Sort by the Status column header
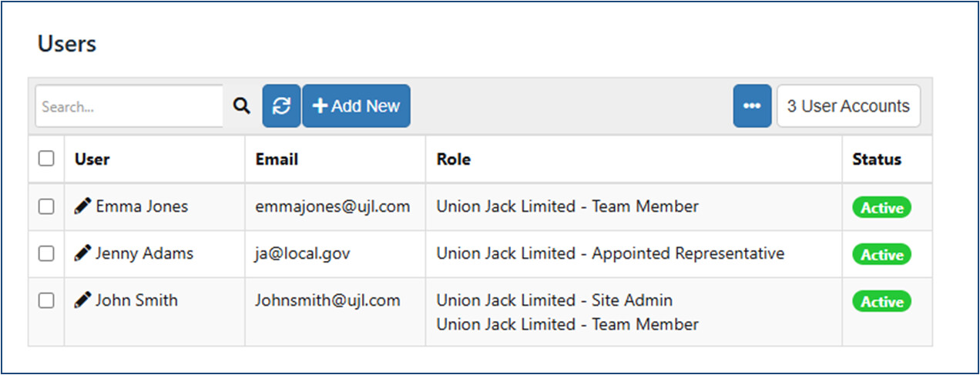Viewport: 980px width, 375px height. 877,159
